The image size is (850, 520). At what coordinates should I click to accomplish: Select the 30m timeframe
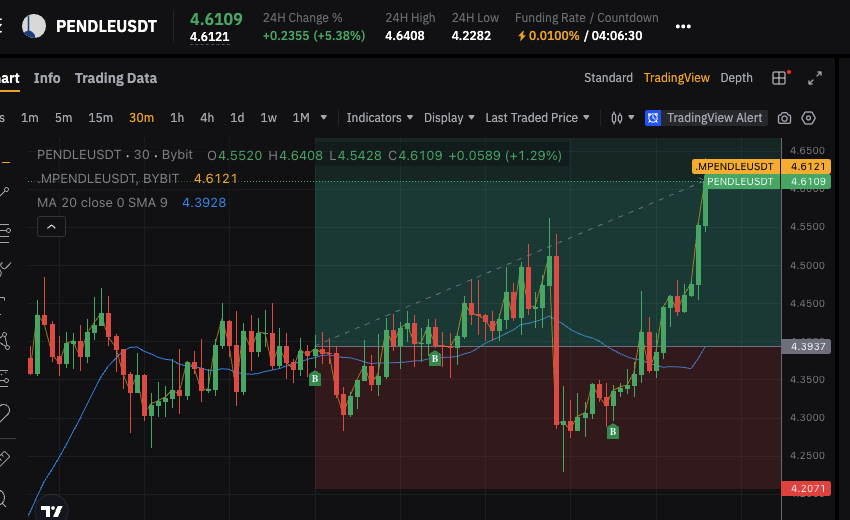click(141, 118)
